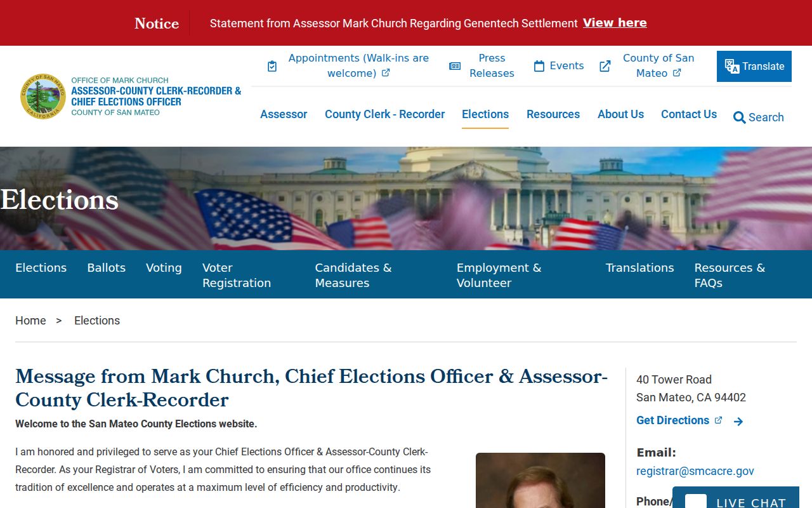Click the 'Welcome to the San Mateo County Elections website.' line
The image size is (812, 508).
(136, 424)
